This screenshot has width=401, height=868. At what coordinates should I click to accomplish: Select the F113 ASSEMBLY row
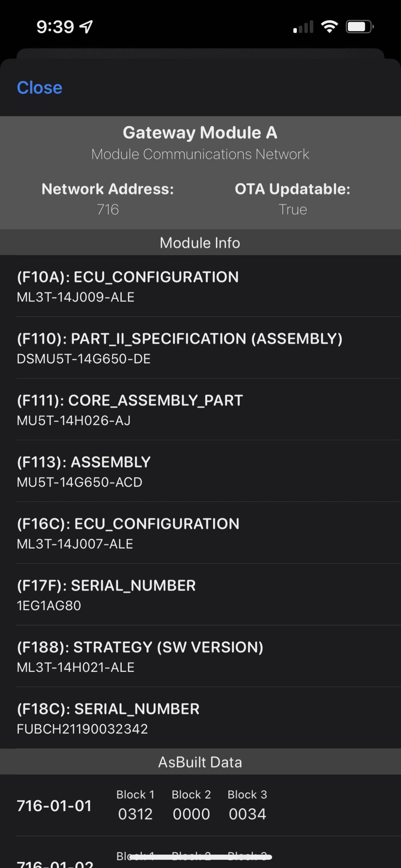pyautogui.click(x=200, y=471)
